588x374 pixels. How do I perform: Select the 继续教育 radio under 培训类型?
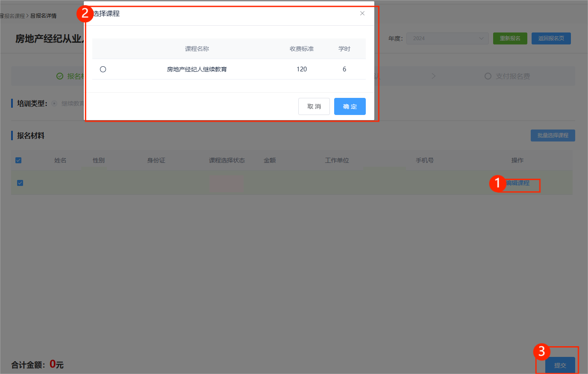point(54,103)
